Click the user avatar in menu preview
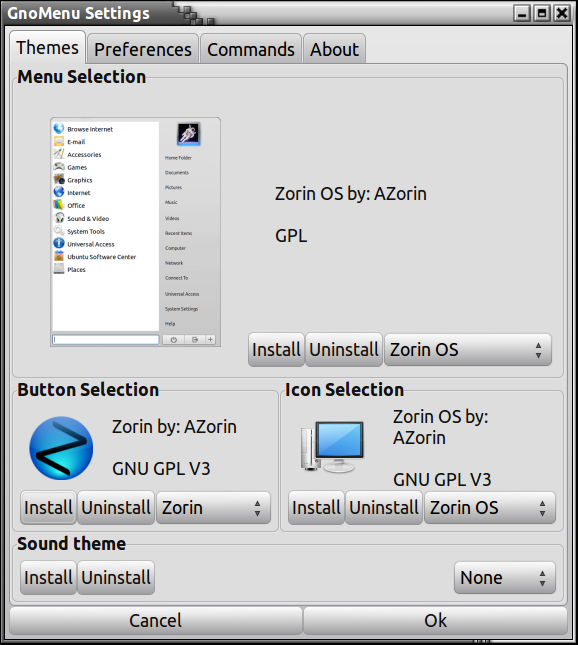The image size is (578, 645). coord(188,134)
